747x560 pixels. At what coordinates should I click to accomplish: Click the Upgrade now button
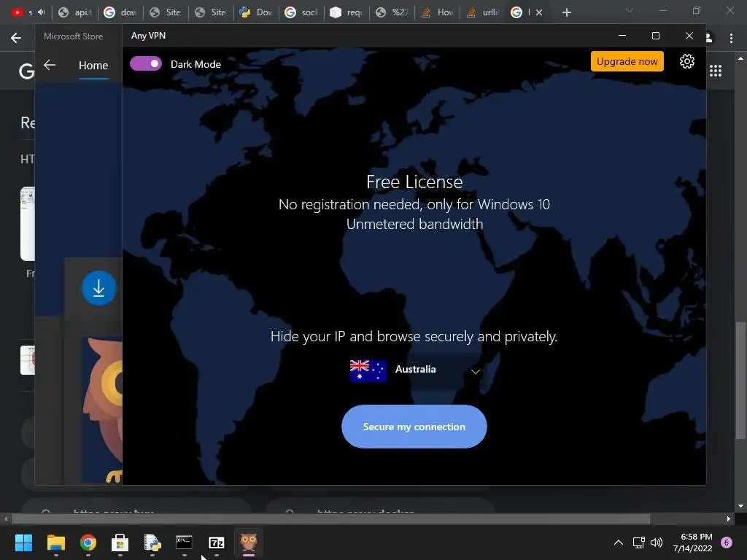(x=627, y=61)
